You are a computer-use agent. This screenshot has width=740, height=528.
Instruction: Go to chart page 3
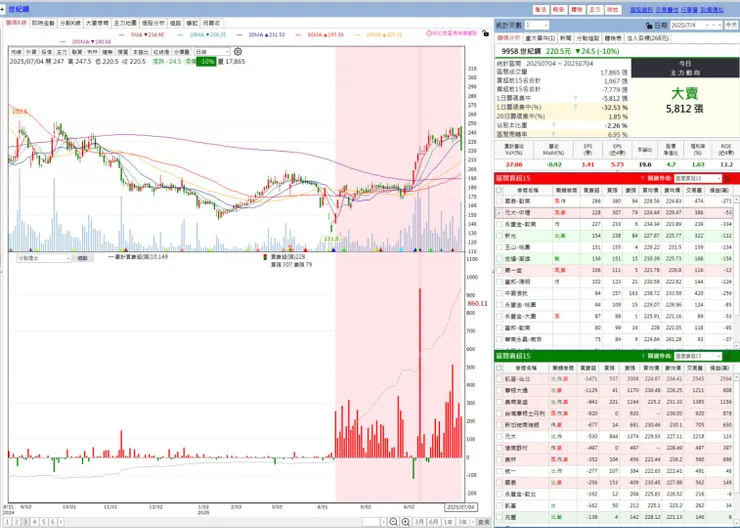tap(25, 522)
